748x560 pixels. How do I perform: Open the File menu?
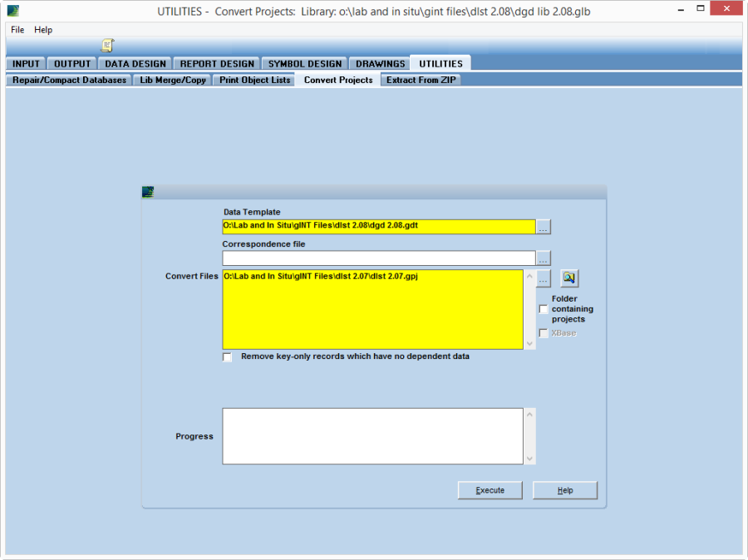tap(17, 30)
